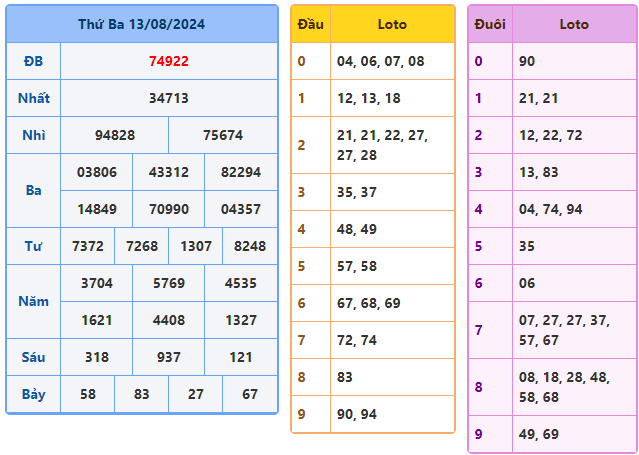Click Loto header in the orange table

pos(392,24)
